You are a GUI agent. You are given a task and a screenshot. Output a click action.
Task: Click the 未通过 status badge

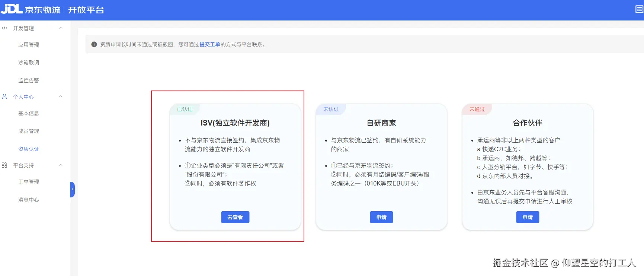pos(477,109)
